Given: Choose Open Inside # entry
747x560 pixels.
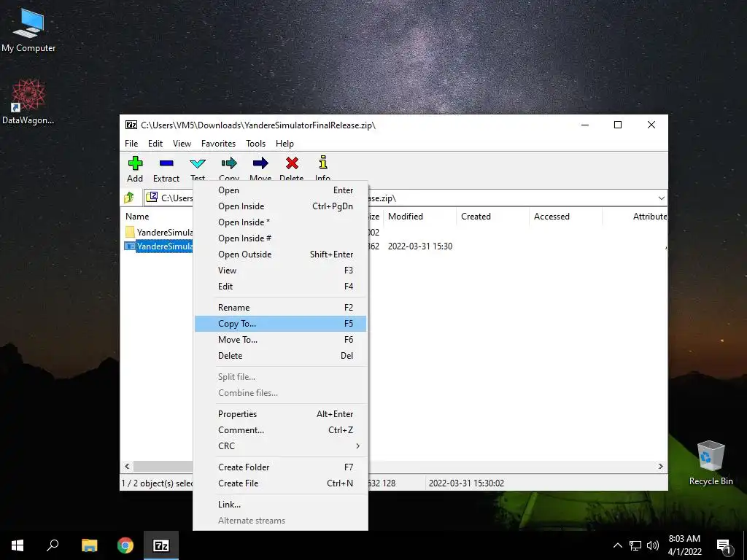Looking at the screenshot, I should click(x=281, y=238).
